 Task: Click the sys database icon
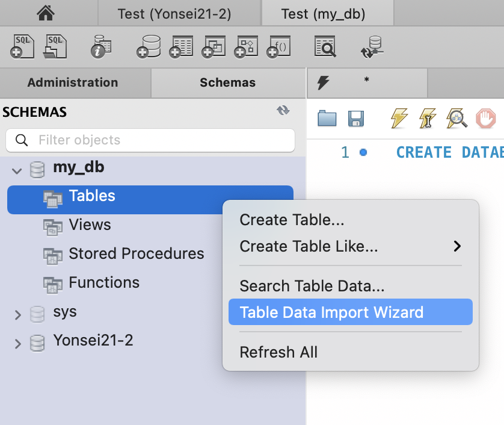pyautogui.click(x=37, y=314)
